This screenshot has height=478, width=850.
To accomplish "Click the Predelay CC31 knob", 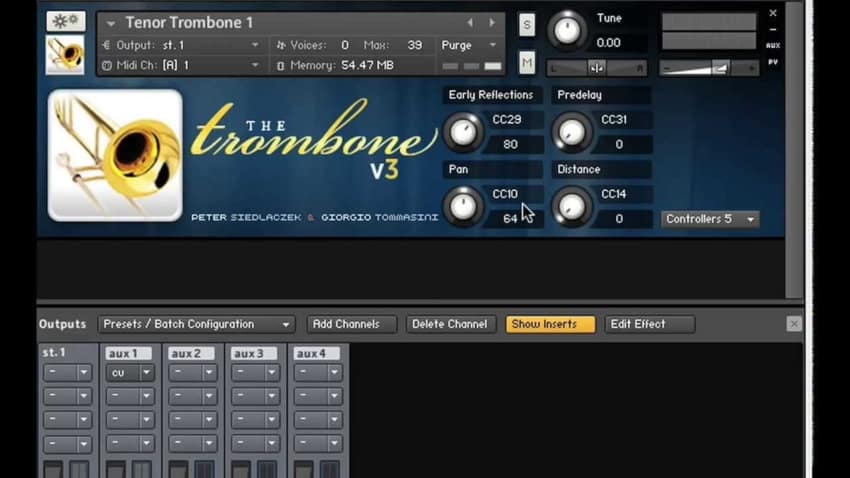I will [x=571, y=132].
